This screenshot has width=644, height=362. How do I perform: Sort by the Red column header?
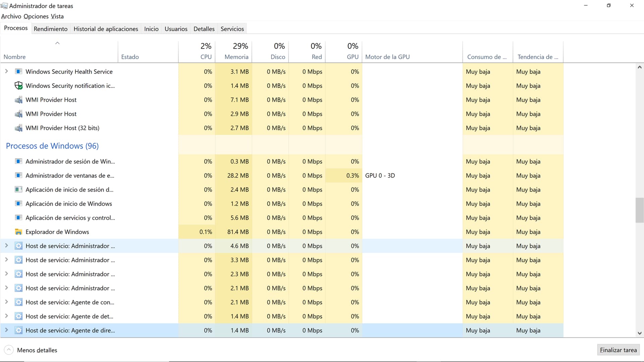(307, 52)
